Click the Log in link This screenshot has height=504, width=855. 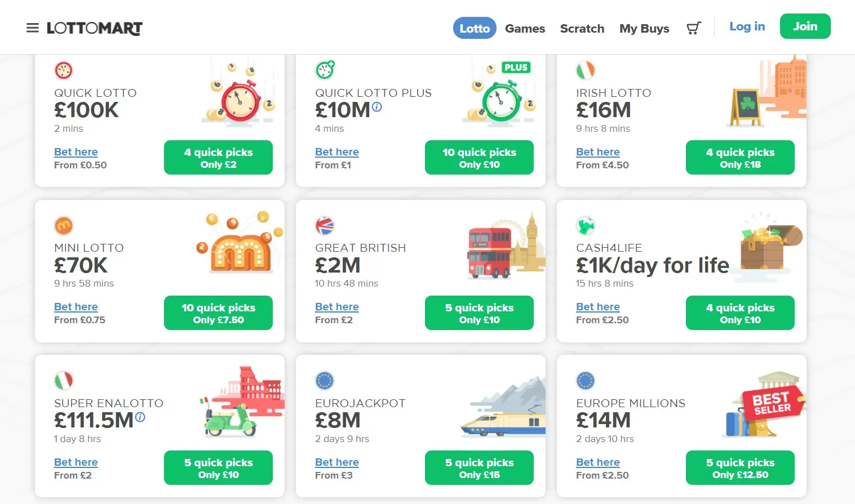pos(747,26)
